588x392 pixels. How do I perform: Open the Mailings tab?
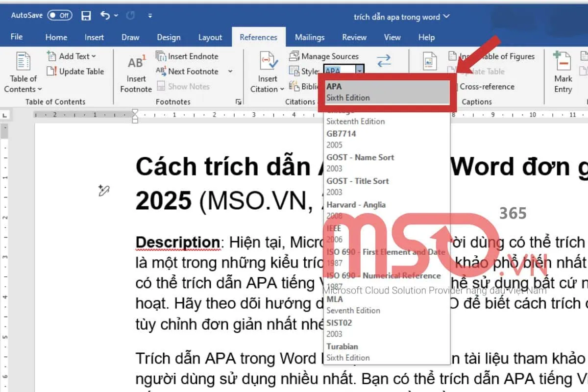point(310,37)
